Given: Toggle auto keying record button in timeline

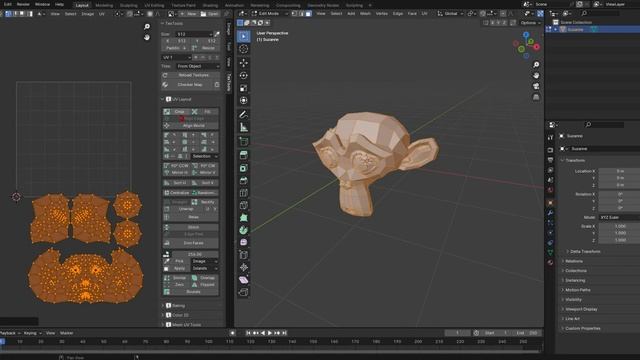Looking at the screenshot, I should point(232,333).
